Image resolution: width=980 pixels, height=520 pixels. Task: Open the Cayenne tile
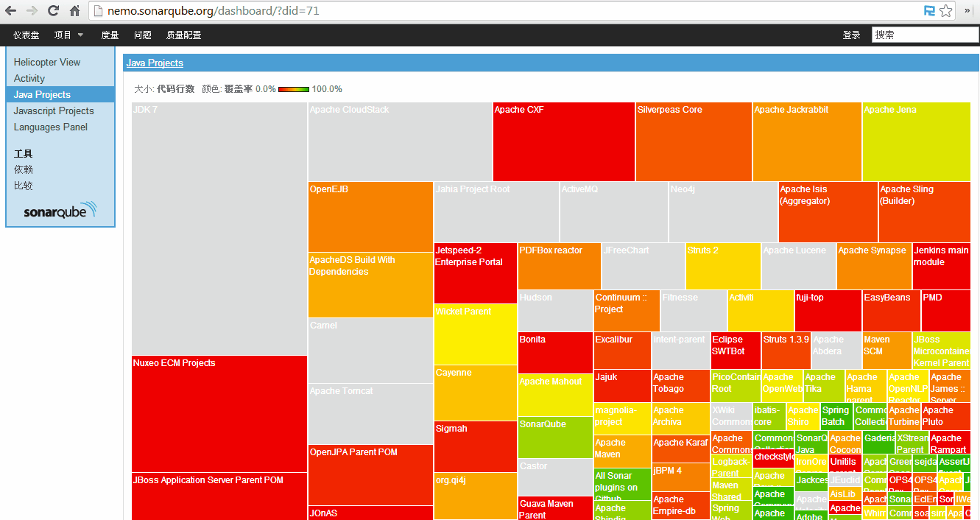tap(476, 393)
